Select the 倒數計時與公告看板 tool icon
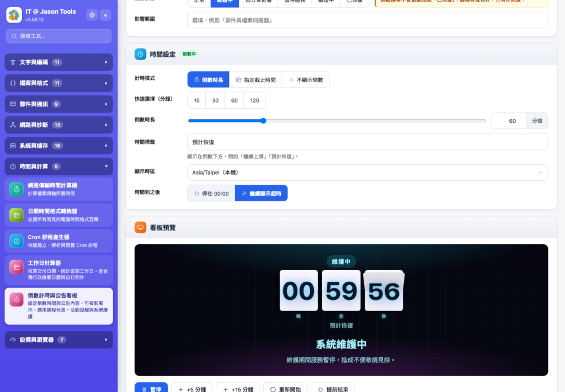 coord(17,299)
